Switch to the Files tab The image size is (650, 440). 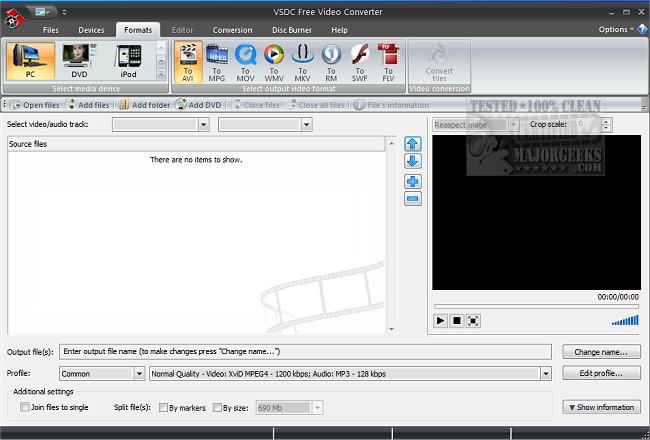[x=51, y=30]
